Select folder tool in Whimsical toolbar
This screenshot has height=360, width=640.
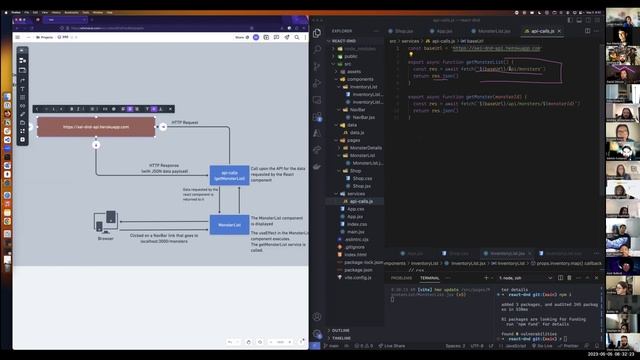(22, 122)
